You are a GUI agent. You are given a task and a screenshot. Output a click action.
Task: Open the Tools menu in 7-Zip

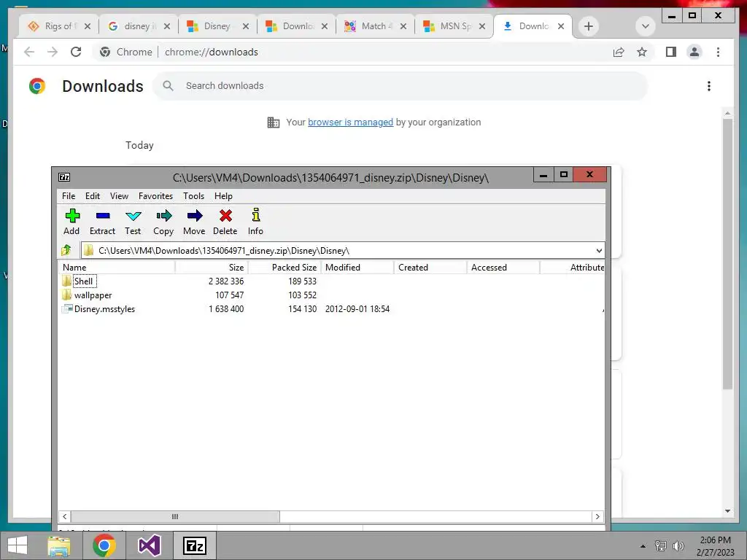pos(194,196)
